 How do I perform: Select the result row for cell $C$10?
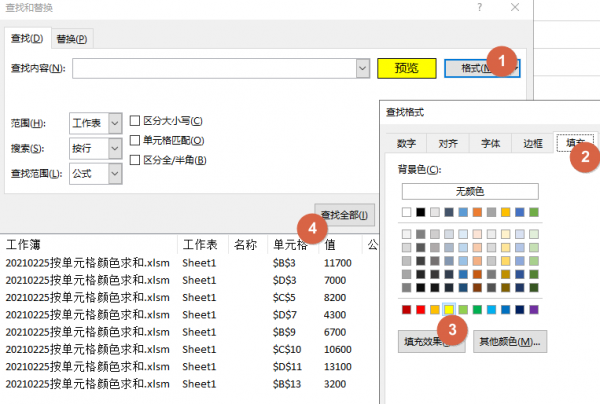(189, 349)
